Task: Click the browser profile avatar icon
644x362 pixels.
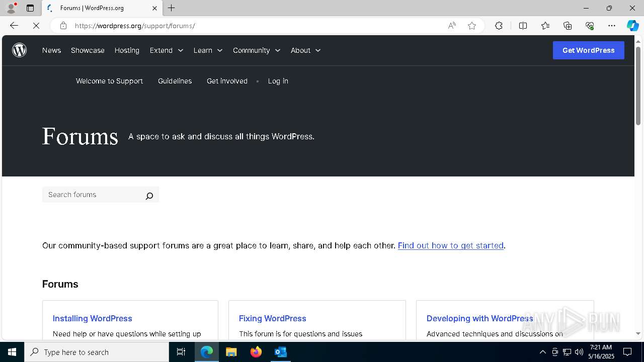Action: click(x=11, y=8)
